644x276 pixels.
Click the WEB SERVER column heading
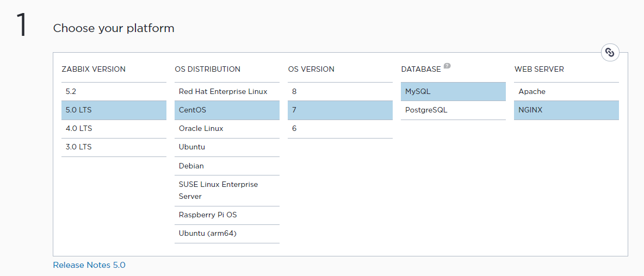(539, 70)
